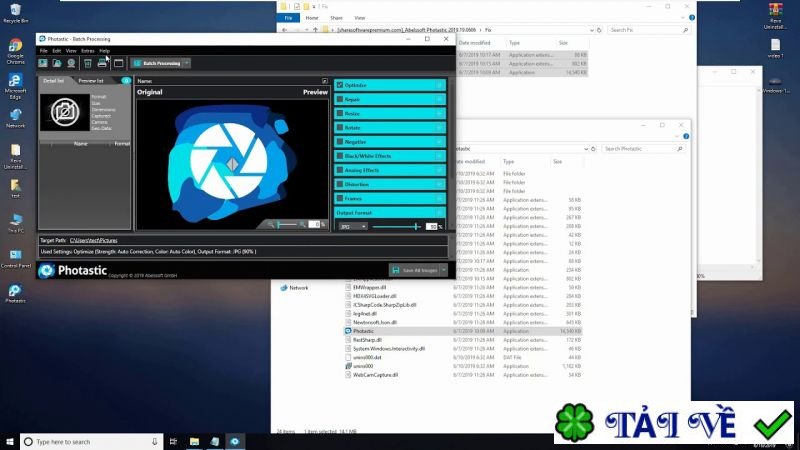Collapse the Output Format panel chevron
Viewport: 800px width, 450px height.
[439, 212]
